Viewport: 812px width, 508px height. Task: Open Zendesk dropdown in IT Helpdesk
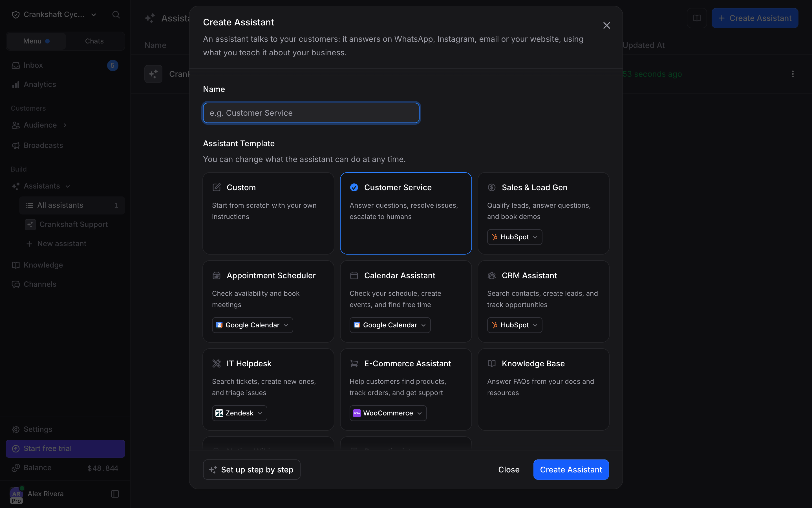[240, 413]
